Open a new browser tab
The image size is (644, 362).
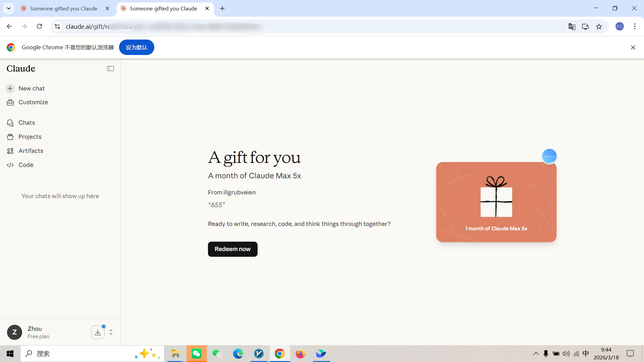pos(222,8)
